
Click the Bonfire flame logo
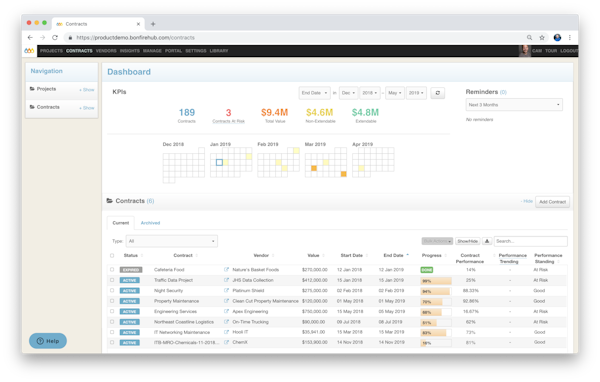coord(29,51)
